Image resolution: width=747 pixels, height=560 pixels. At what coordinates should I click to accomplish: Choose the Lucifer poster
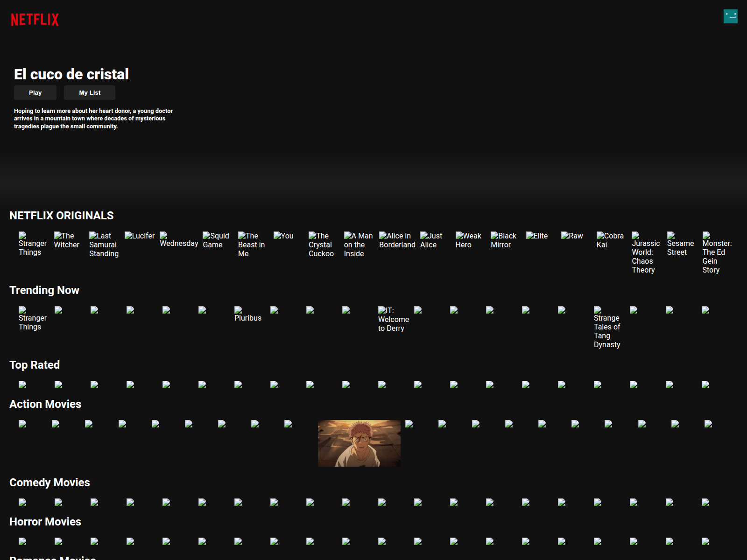140,236
